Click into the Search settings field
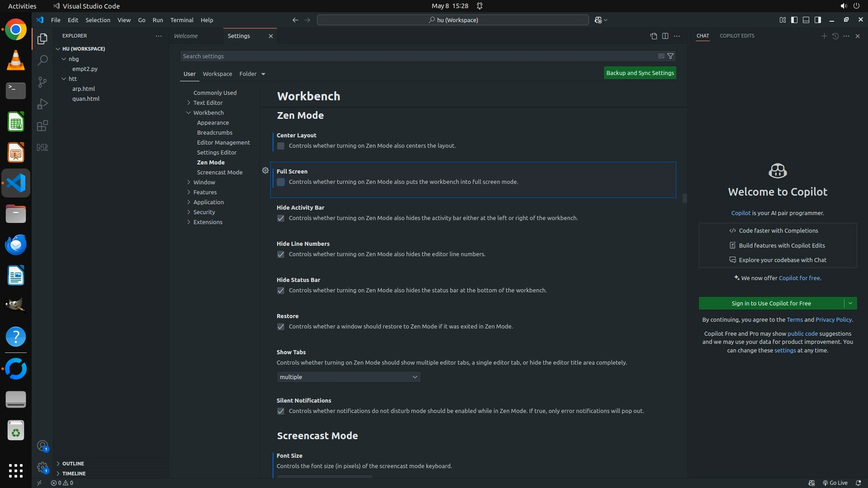Image resolution: width=868 pixels, height=488 pixels. point(416,56)
